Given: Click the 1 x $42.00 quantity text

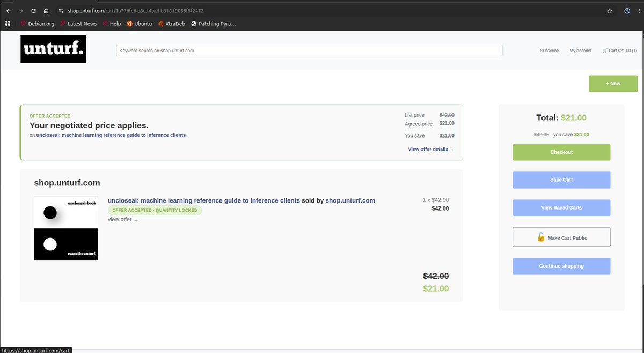Looking at the screenshot, I should pyautogui.click(x=436, y=200).
